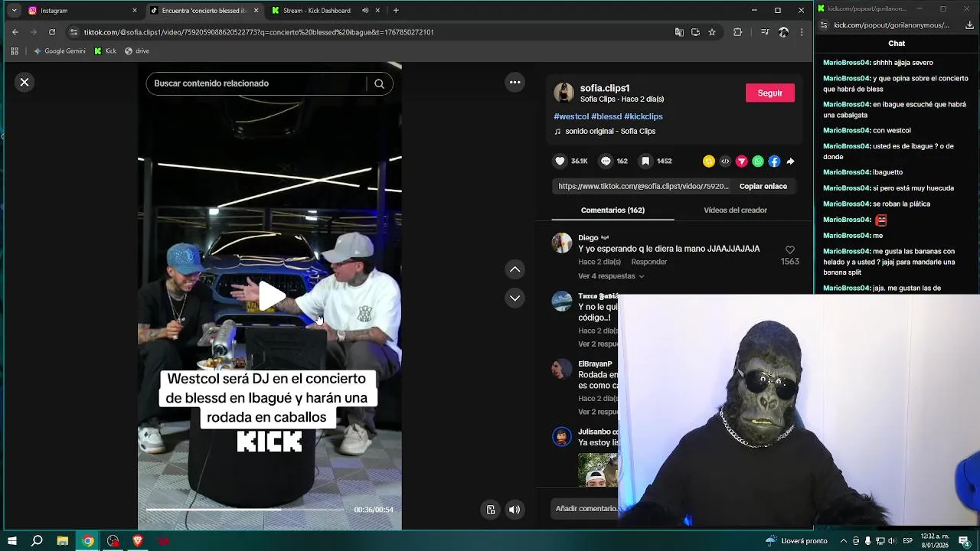Open the Kick bookmark
980x551 pixels.
point(106,51)
